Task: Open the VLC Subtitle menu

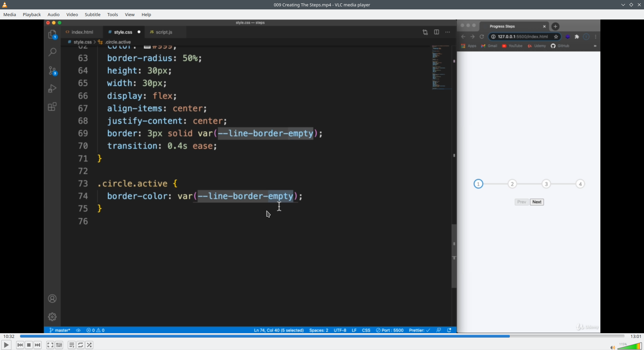Action: (x=93, y=14)
